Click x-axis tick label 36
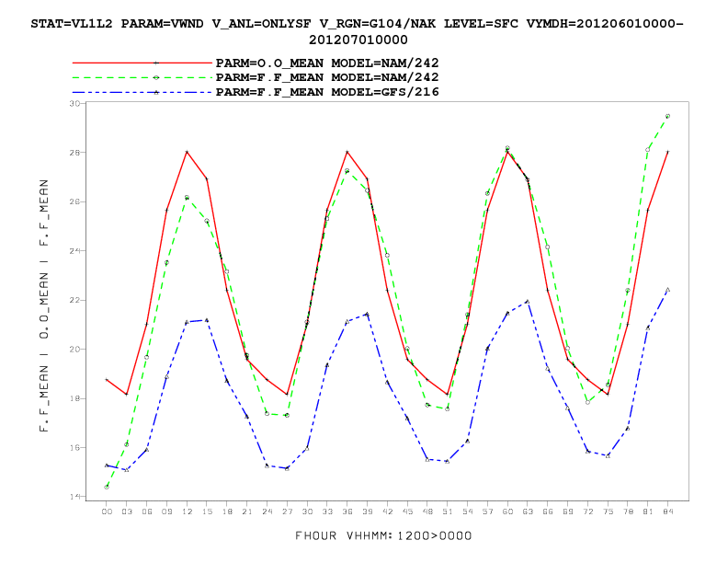 pos(347,511)
